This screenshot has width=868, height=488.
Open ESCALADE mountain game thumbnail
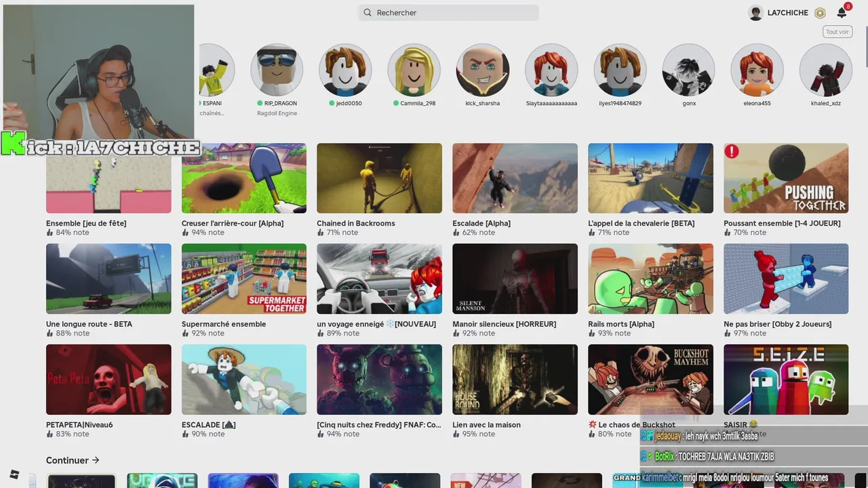point(244,380)
